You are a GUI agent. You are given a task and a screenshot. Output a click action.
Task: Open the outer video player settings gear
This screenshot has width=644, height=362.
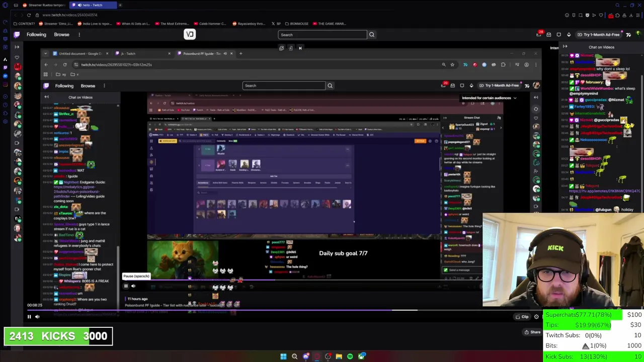click(536, 317)
